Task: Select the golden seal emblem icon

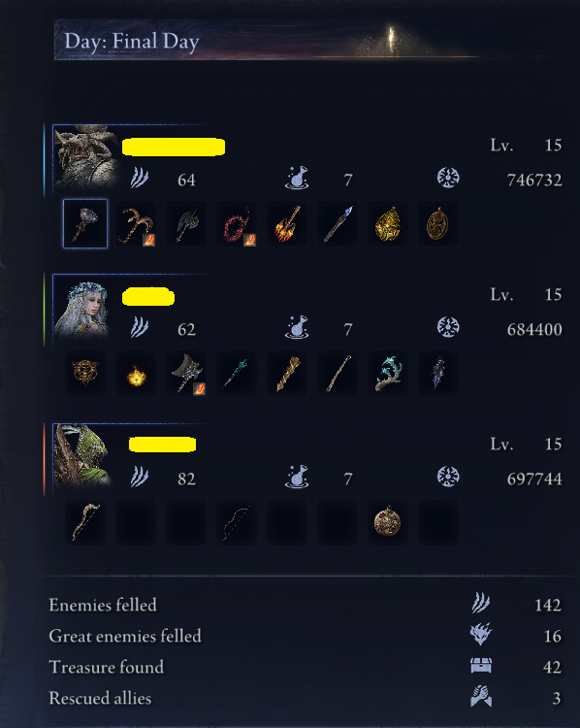Action: pyautogui.click(x=85, y=374)
